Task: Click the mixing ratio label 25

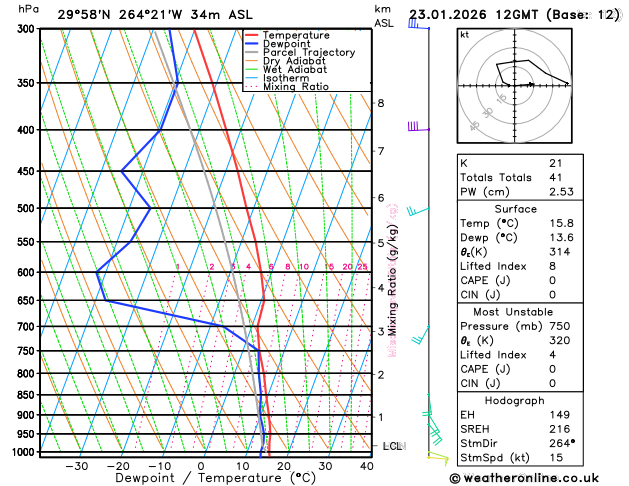Action: coord(363,267)
